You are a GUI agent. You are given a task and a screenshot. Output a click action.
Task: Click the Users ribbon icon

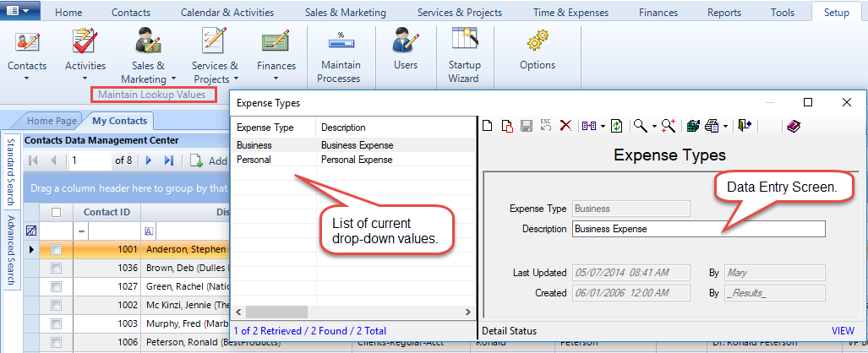click(406, 49)
